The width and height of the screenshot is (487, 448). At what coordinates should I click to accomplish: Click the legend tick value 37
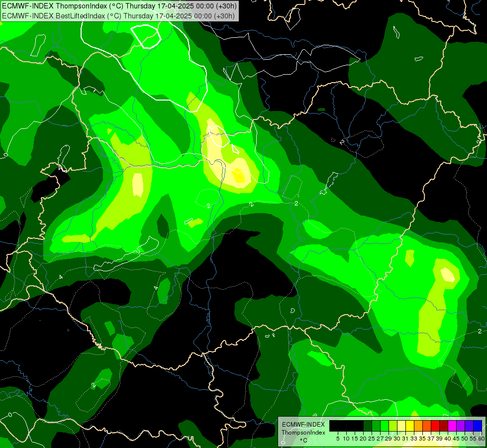pos(431,439)
